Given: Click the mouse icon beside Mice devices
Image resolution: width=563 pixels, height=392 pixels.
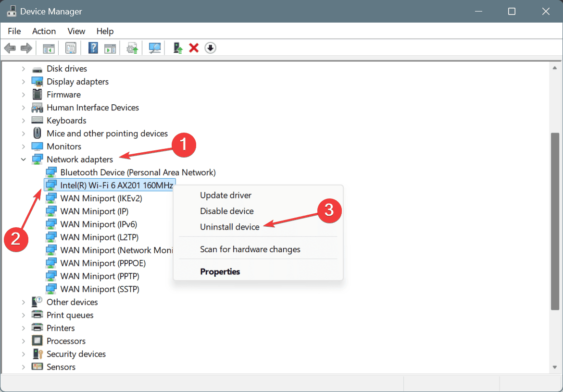Looking at the screenshot, I should pos(38,134).
